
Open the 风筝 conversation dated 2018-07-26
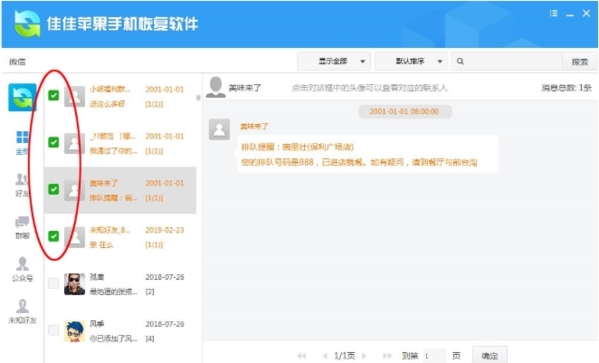click(120, 331)
